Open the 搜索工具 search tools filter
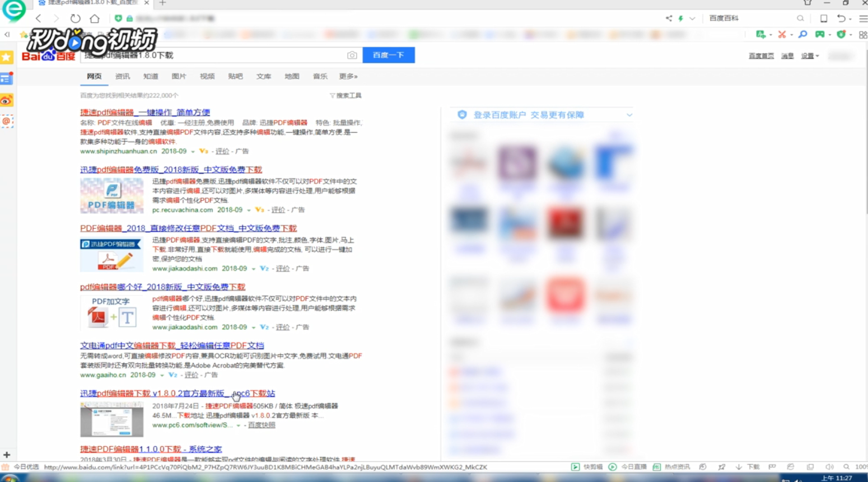This screenshot has height=482, width=868. tap(346, 96)
